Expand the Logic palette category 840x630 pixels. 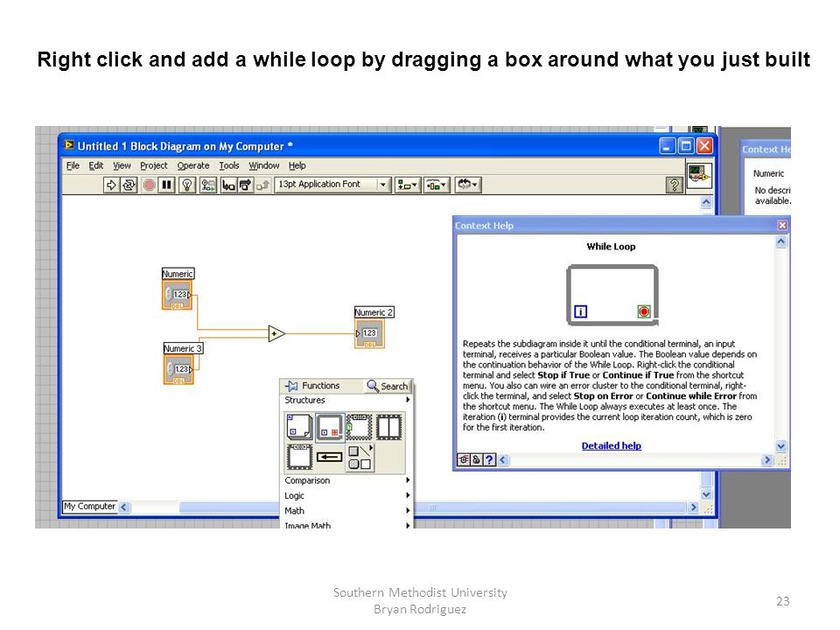click(x=346, y=495)
